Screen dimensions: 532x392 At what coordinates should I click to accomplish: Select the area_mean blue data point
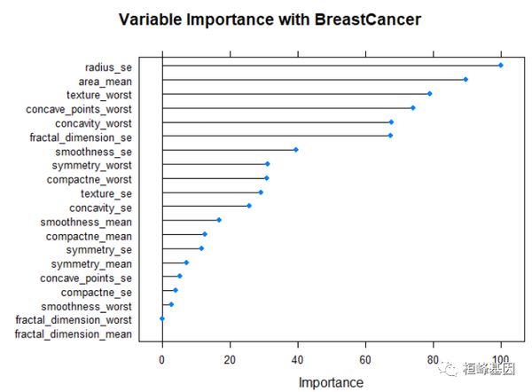[465, 80]
